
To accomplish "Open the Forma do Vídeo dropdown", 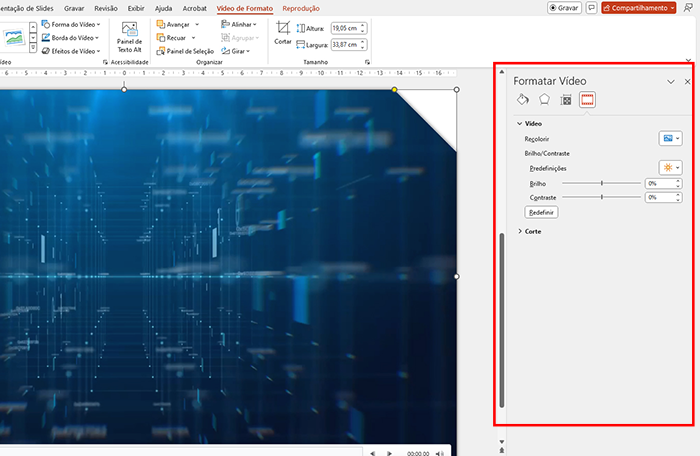I will [70, 24].
